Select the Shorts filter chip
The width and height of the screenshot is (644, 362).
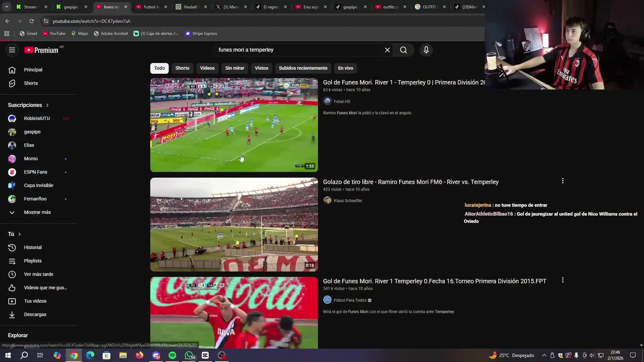182,68
